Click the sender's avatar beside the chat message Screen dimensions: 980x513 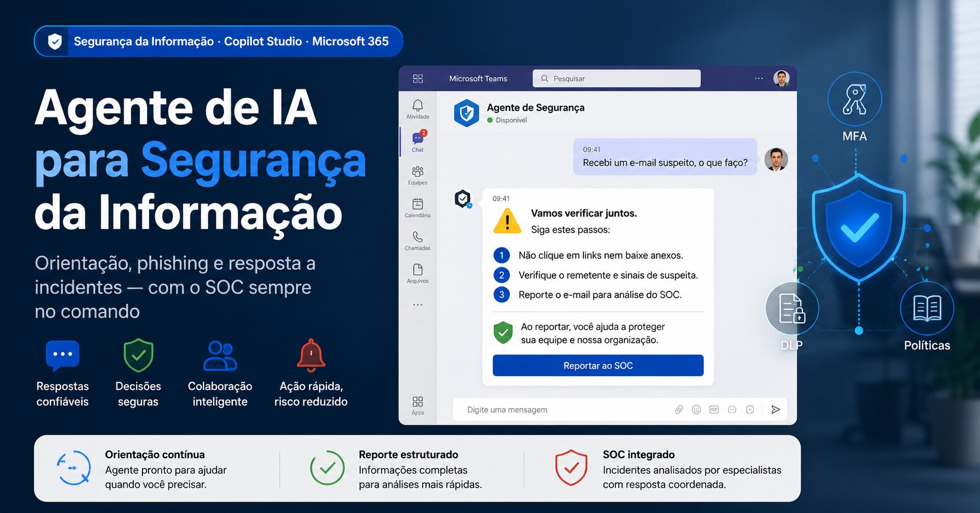776,159
